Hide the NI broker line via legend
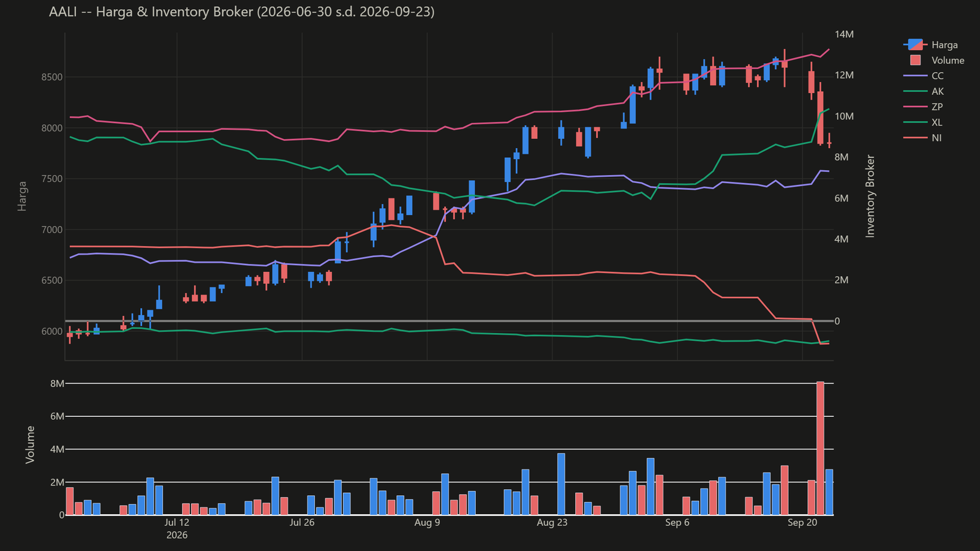 point(924,138)
